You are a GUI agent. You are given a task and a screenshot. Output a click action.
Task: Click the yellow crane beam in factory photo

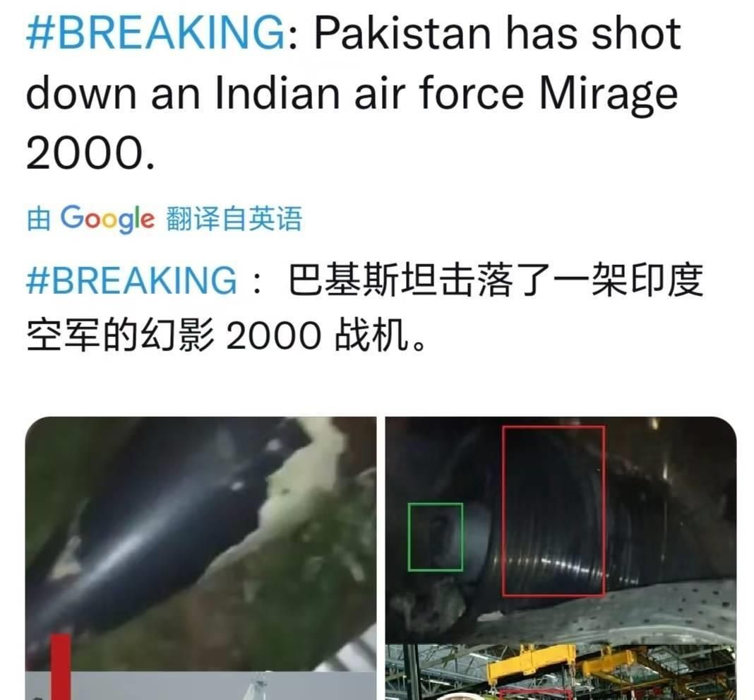pos(532,665)
